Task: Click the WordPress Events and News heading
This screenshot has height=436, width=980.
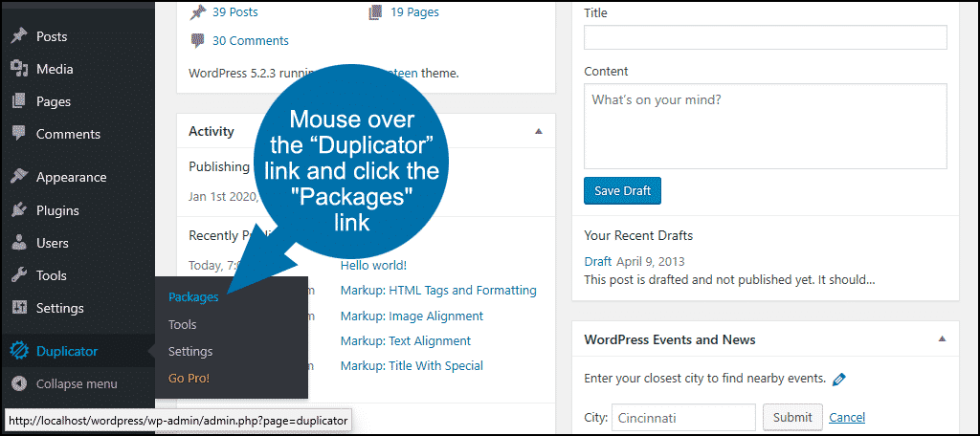Action: (670, 339)
